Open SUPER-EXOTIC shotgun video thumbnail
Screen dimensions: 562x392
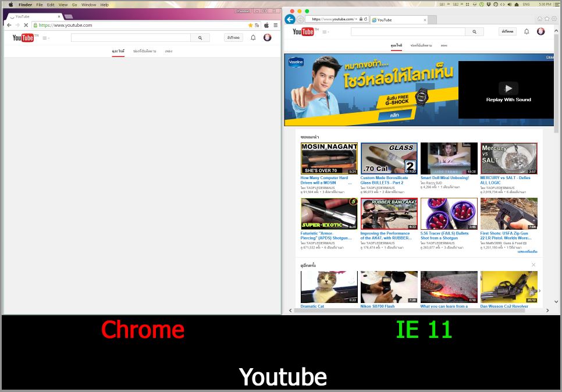329,213
